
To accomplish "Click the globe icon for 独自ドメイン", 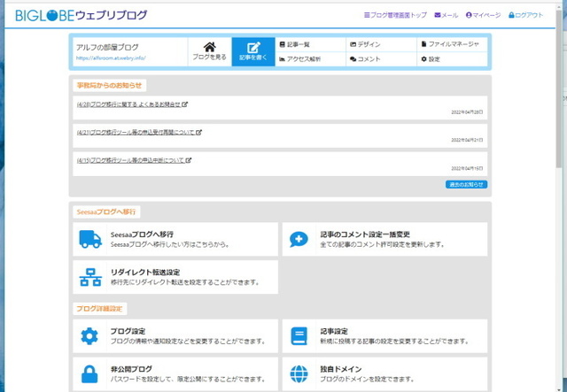I will pos(299,374).
